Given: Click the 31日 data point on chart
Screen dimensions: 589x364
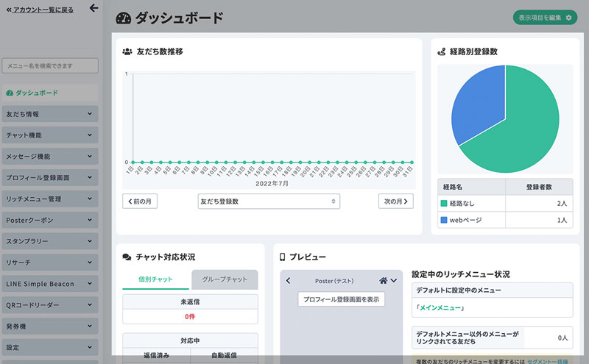Looking at the screenshot, I should (x=412, y=162).
